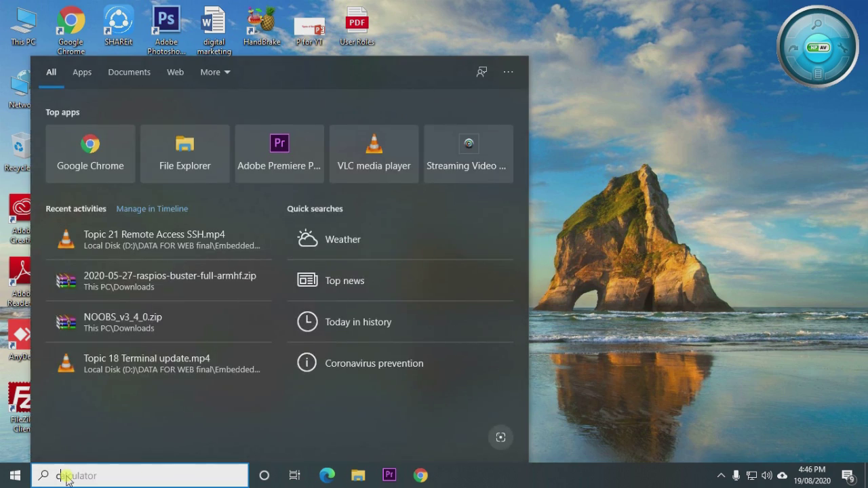Image resolution: width=868 pixels, height=488 pixels.
Task: Open Google Chrome from Top apps
Action: point(90,154)
